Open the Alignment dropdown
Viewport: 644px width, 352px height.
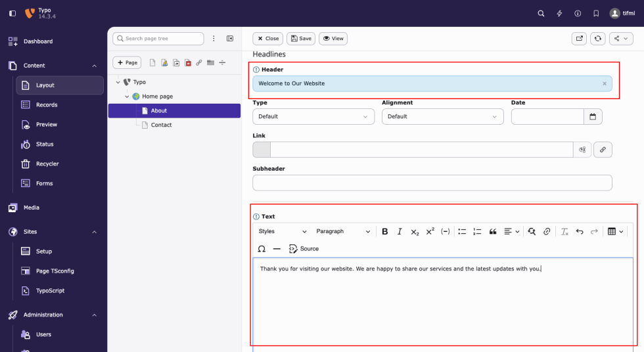coord(443,116)
